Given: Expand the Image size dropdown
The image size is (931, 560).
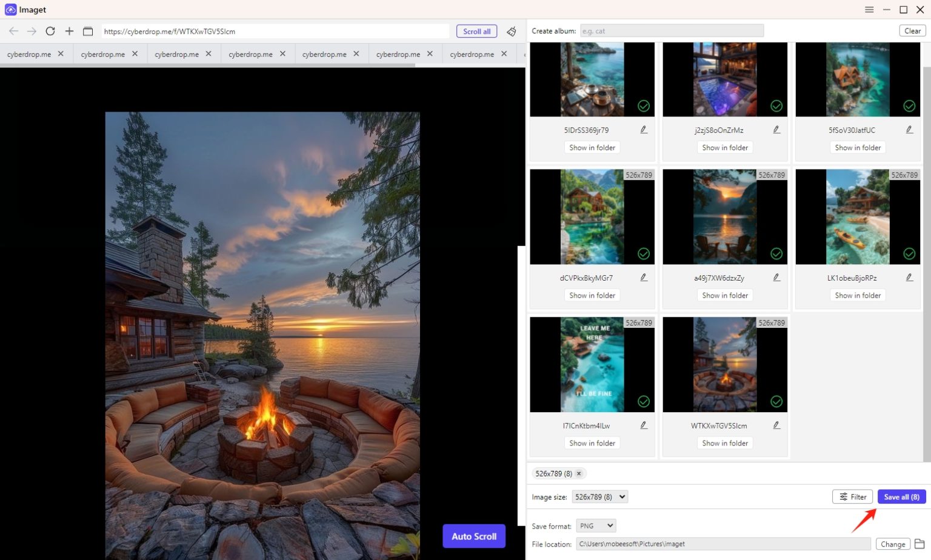Looking at the screenshot, I should (599, 497).
